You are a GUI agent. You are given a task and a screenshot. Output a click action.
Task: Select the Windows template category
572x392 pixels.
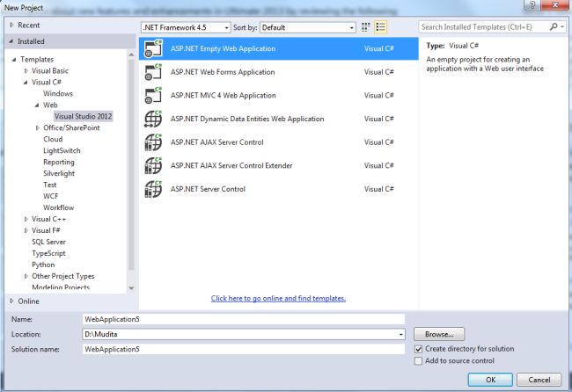[57, 94]
